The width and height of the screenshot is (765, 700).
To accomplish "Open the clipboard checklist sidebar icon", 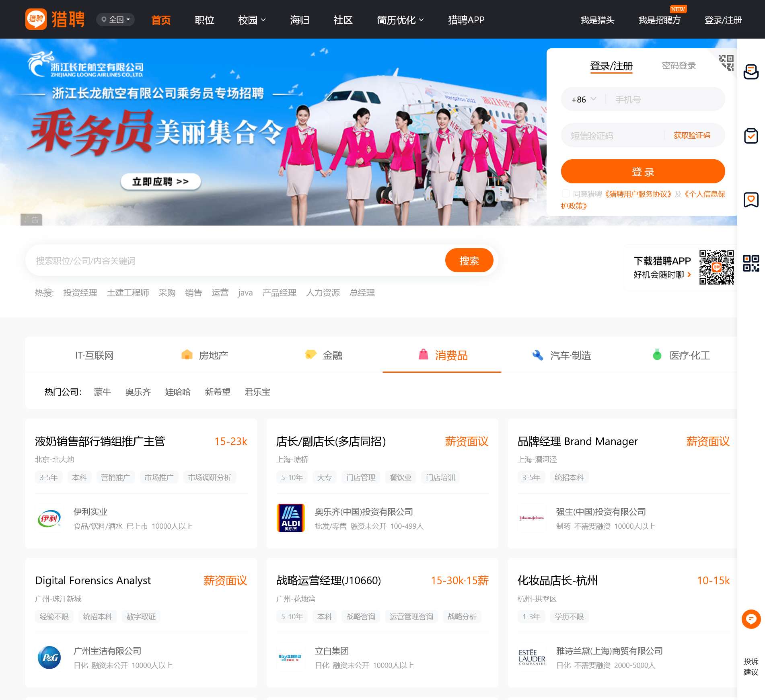I will pyautogui.click(x=751, y=136).
